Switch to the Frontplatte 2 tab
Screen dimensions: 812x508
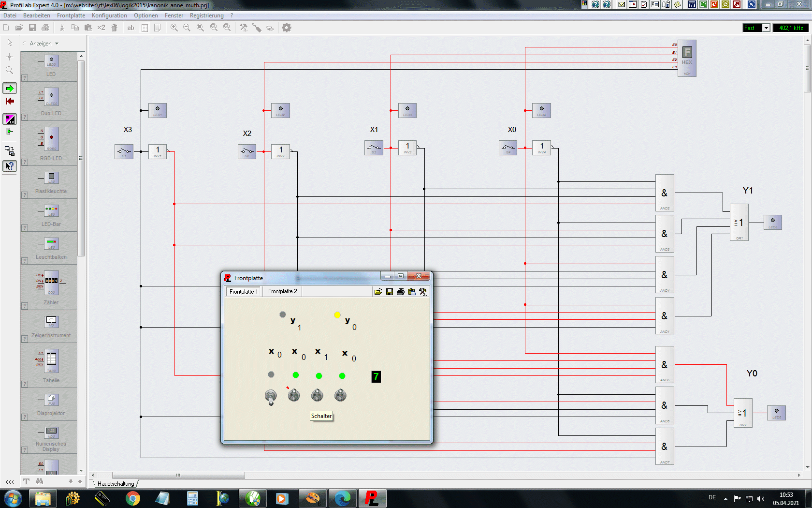click(x=283, y=291)
